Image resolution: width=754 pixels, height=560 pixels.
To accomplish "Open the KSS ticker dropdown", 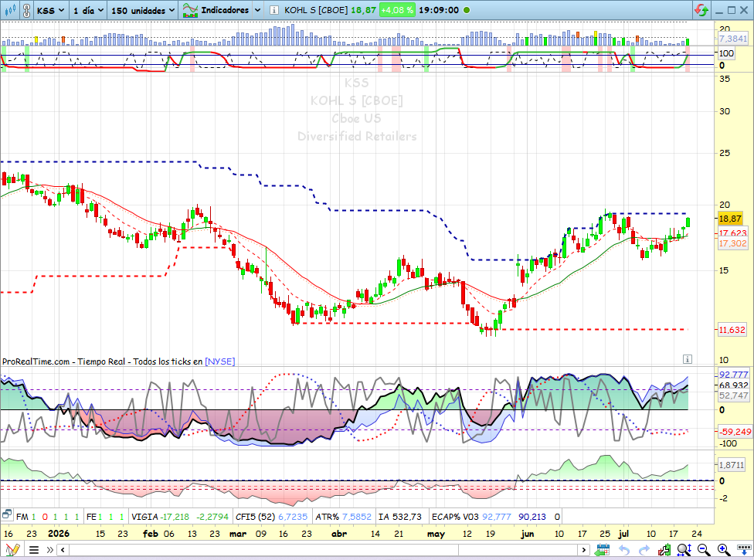I will (50, 10).
